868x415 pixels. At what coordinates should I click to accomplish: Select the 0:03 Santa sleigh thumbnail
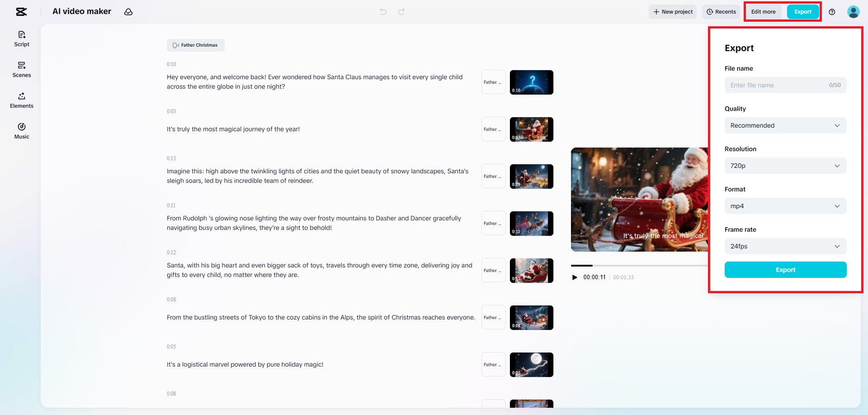[x=532, y=129]
